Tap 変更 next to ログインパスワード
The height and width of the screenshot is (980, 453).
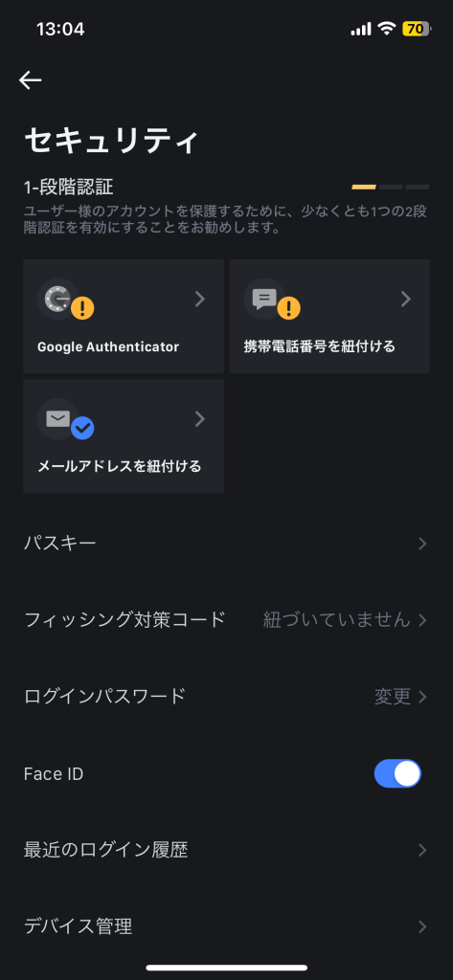tap(393, 697)
